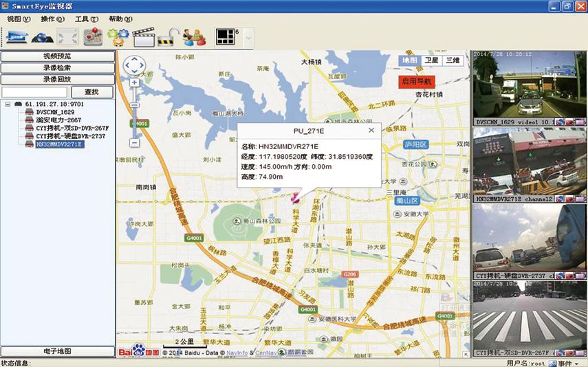The height and width of the screenshot is (367, 588).
Task: Click the CYY拷机-硬盘DVR-2737 video thumbnail
Action: click(x=530, y=238)
